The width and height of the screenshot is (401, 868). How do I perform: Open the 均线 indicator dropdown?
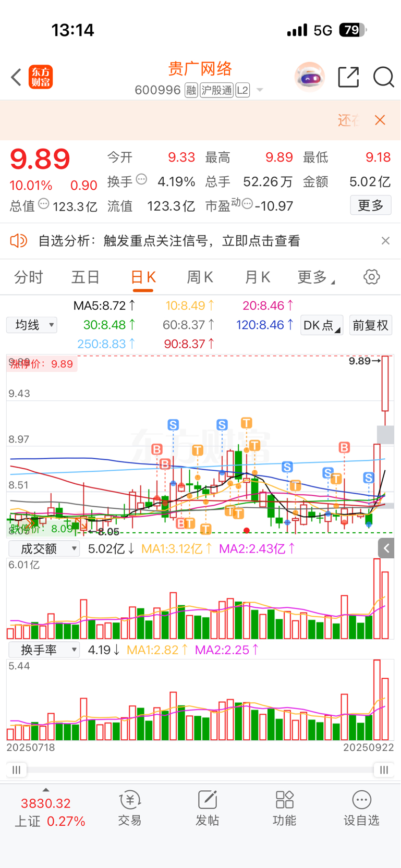[x=32, y=325]
